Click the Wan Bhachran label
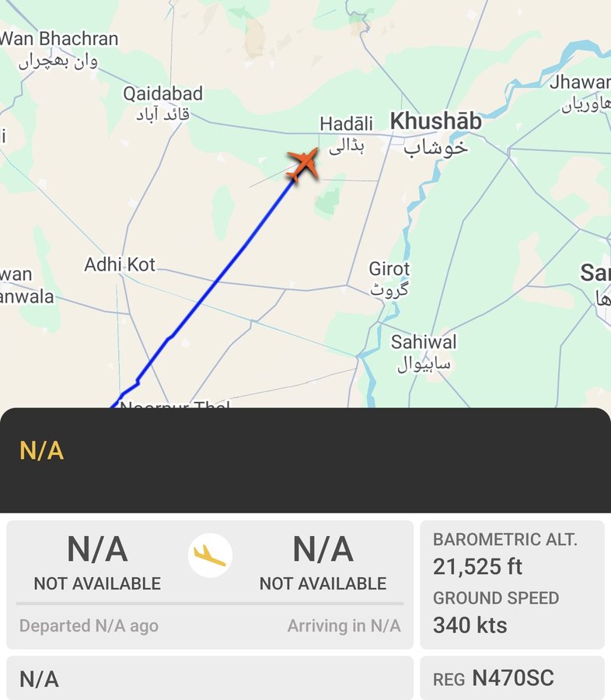Screen dimensions: 611x700 point(59,39)
